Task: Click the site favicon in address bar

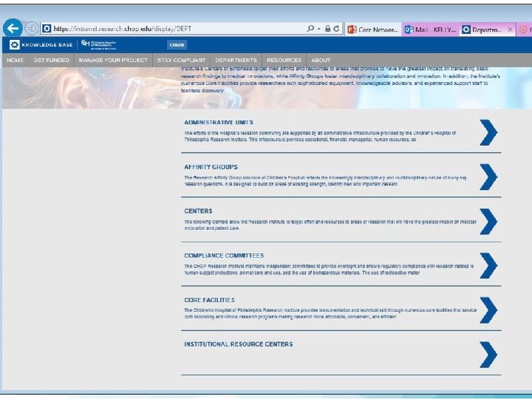Action: point(47,29)
